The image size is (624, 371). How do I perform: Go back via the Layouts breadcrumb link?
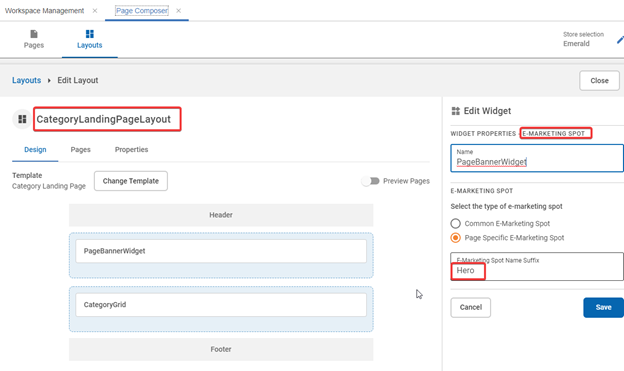(x=26, y=80)
